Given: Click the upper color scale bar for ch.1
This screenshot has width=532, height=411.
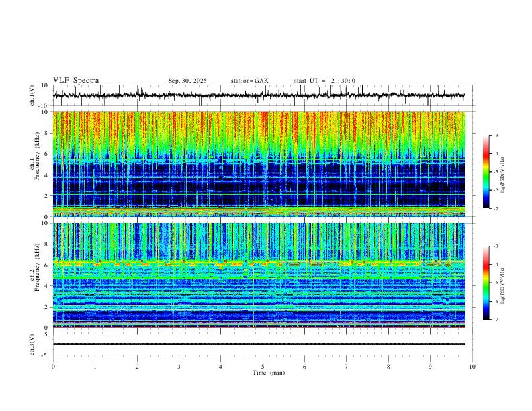Looking at the screenshot, I should pos(486,172).
